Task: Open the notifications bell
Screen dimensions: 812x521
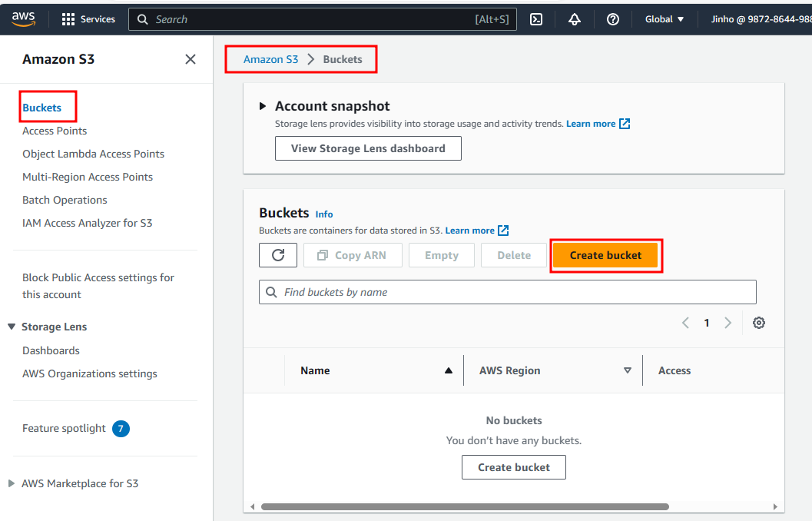Action: (575, 19)
